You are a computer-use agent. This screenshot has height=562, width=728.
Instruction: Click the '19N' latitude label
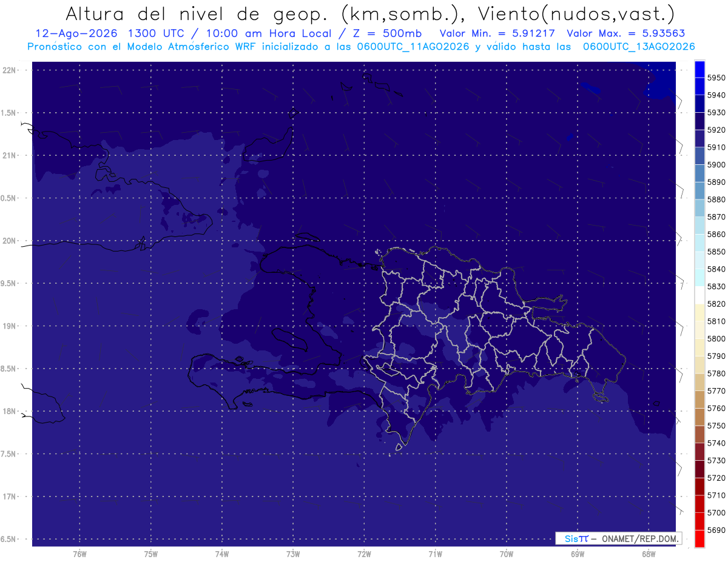(x=8, y=326)
